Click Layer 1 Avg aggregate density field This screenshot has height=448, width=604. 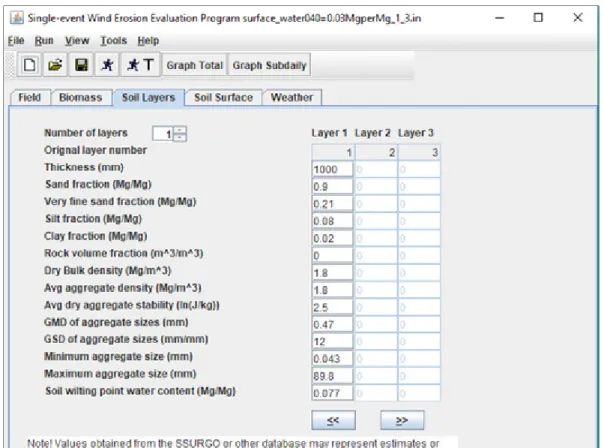[x=332, y=290]
